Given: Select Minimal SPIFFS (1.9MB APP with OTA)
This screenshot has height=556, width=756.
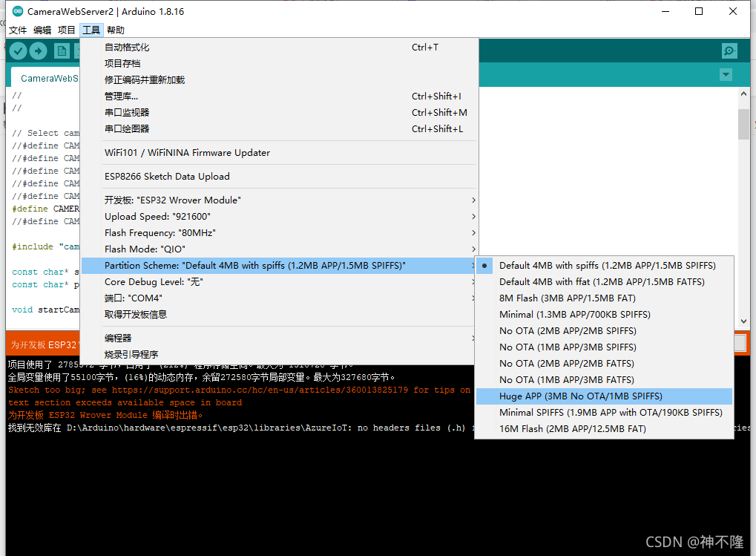Looking at the screenshot, I should (604, 413).
